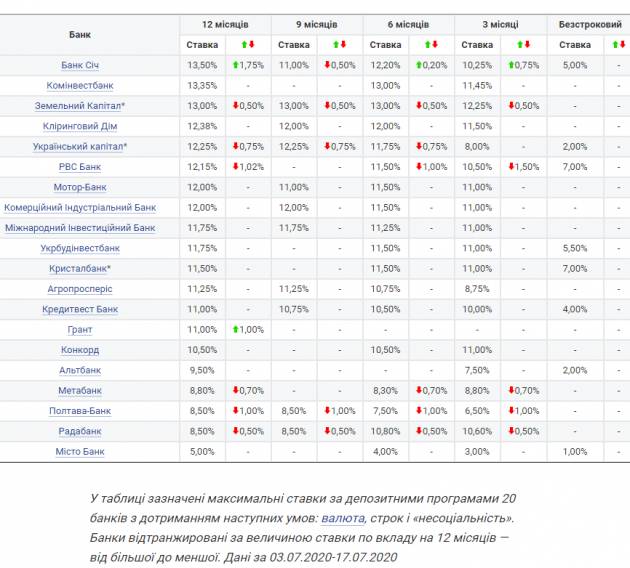630x568 pixels.
Task: Open the Комінвестбанк link
Action: 80,86
